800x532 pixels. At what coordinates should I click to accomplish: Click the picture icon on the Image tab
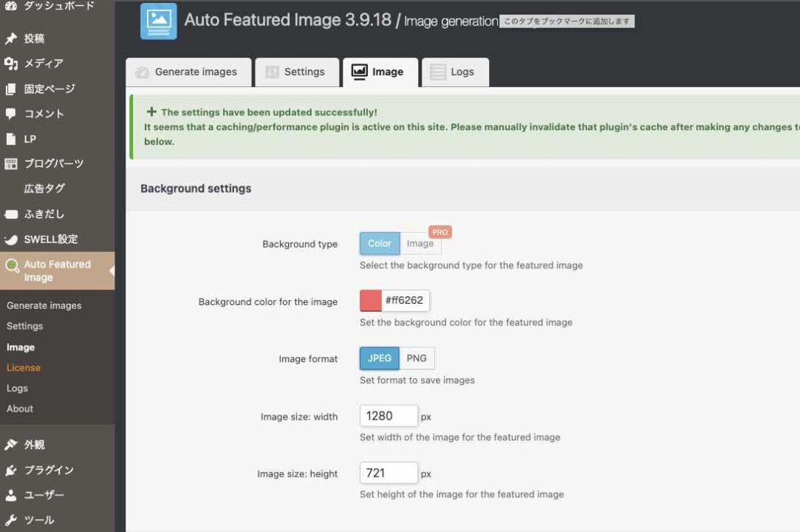(359, 72)
